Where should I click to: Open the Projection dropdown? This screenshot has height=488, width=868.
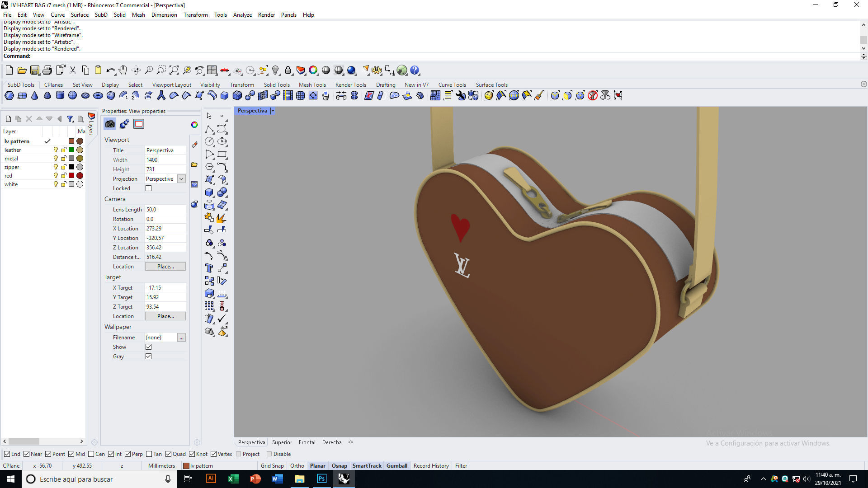click(181, 179)
